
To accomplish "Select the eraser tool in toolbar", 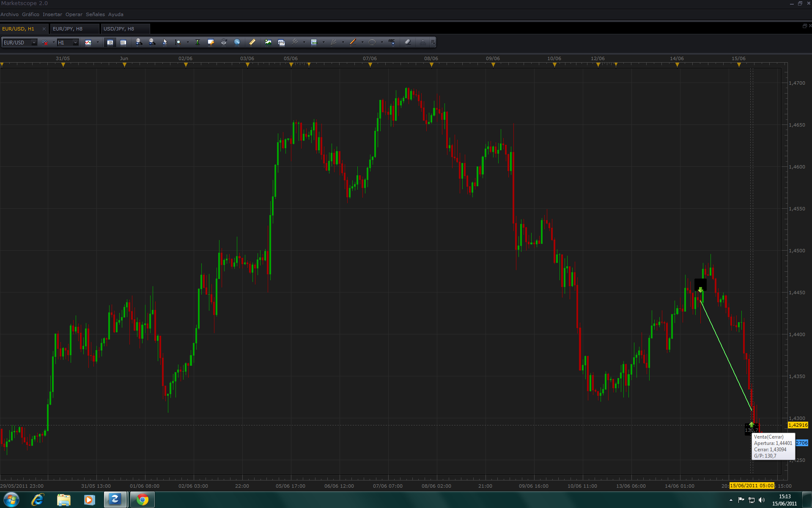I will [x=408, y=42].
